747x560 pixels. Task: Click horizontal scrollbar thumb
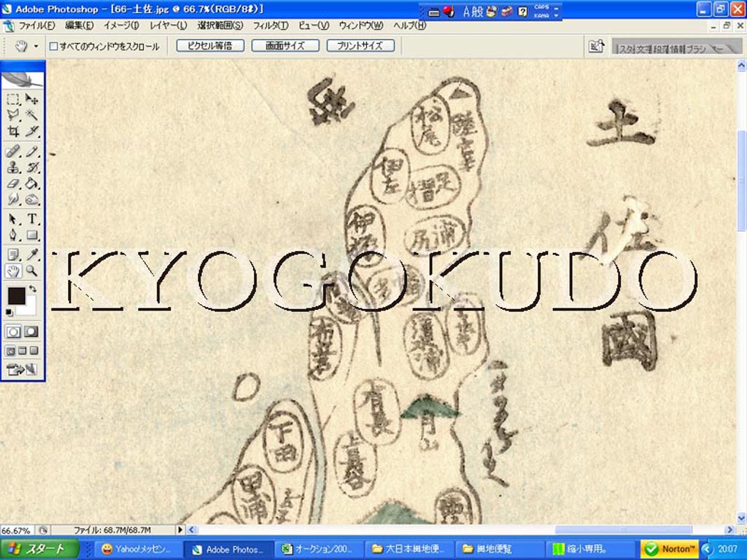click(623, 529)
